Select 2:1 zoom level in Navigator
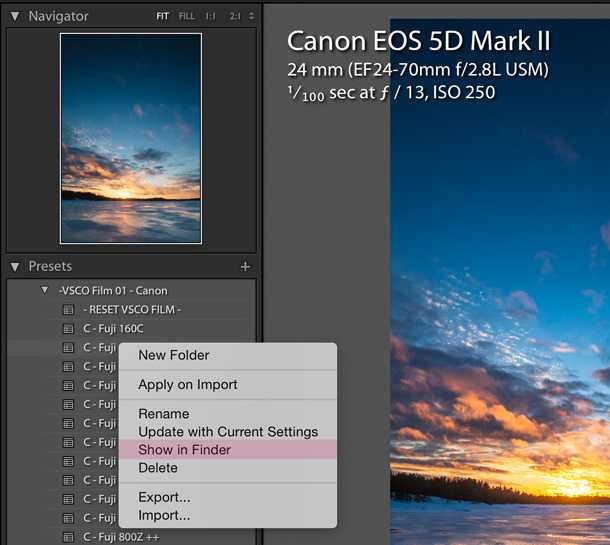The image size is (610, 545). coord(235,16)
